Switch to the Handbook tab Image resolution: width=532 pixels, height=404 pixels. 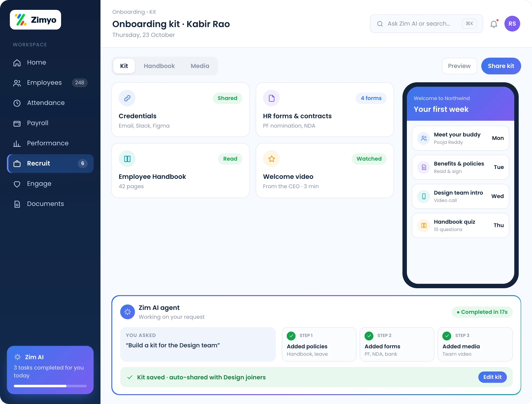point(159,66)
